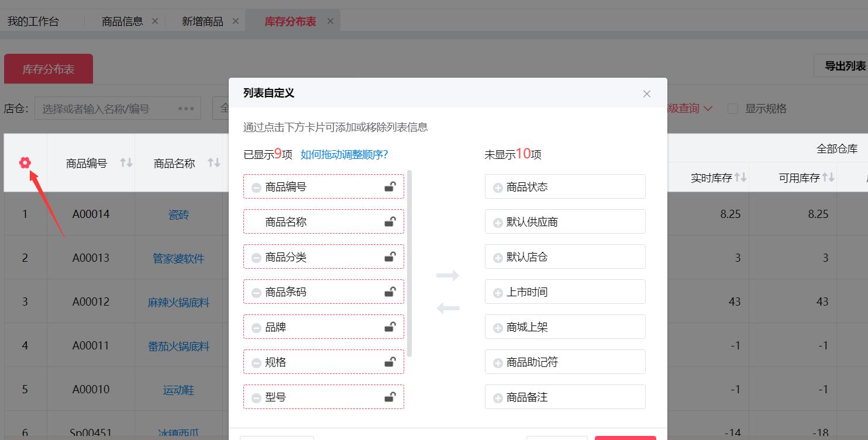
Task: Close the 商品信息 tab
Action: (155, 21)
